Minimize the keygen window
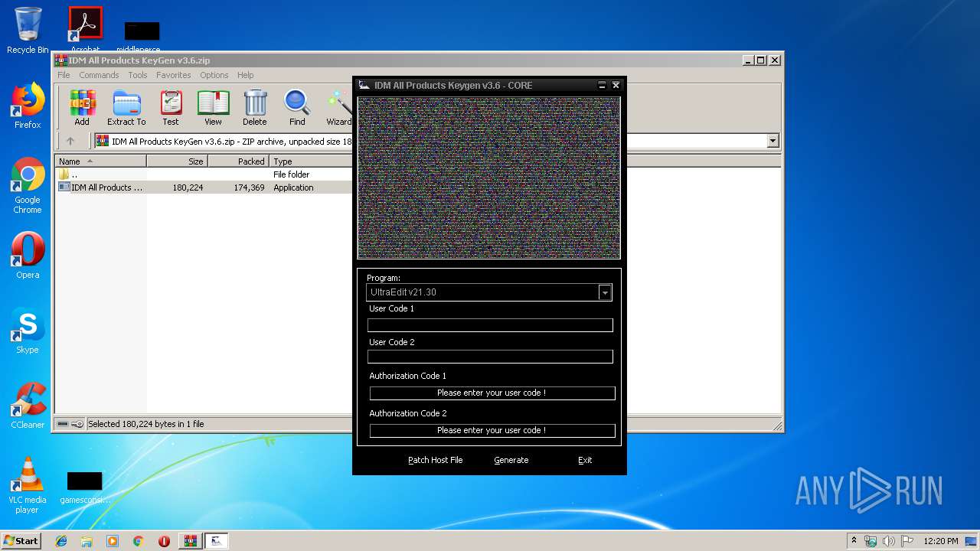 (602, 85)
